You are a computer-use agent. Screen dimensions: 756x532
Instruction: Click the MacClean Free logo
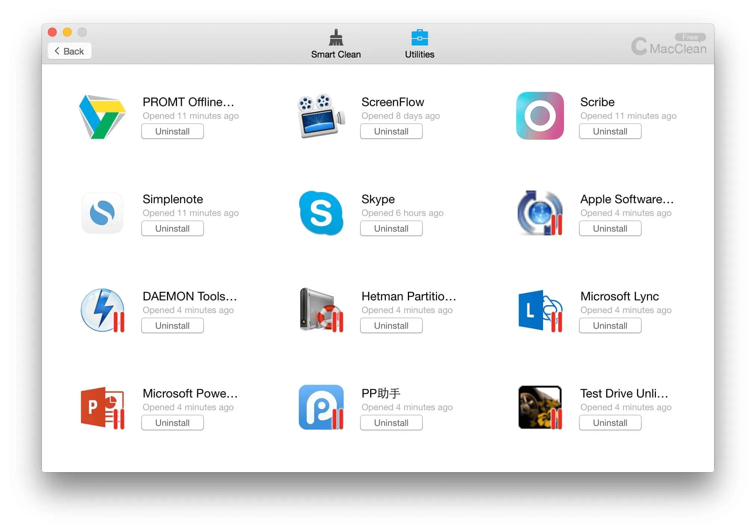tap(669, 46)
